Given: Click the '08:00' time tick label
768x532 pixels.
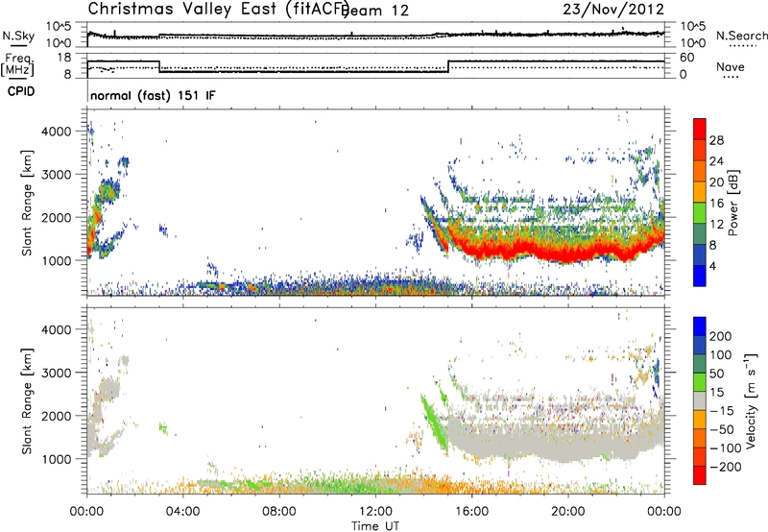Looking at the screenshot, I should click(279, 512).
